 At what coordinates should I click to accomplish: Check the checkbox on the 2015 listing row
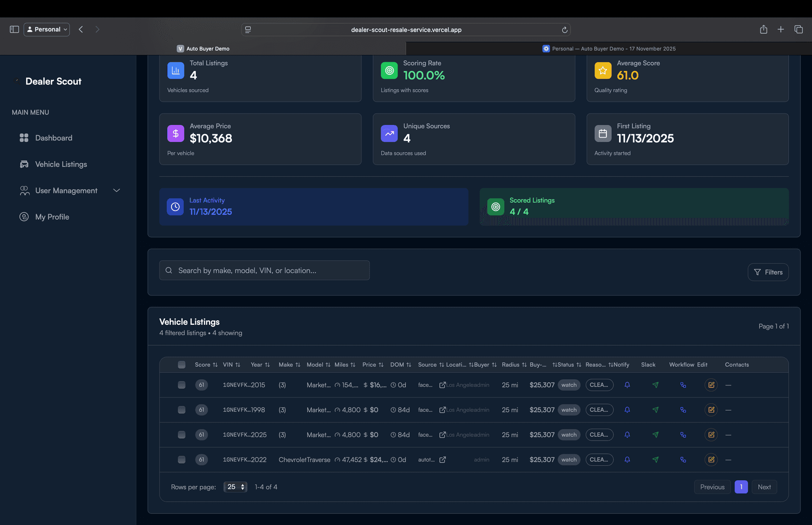point(181,385)
